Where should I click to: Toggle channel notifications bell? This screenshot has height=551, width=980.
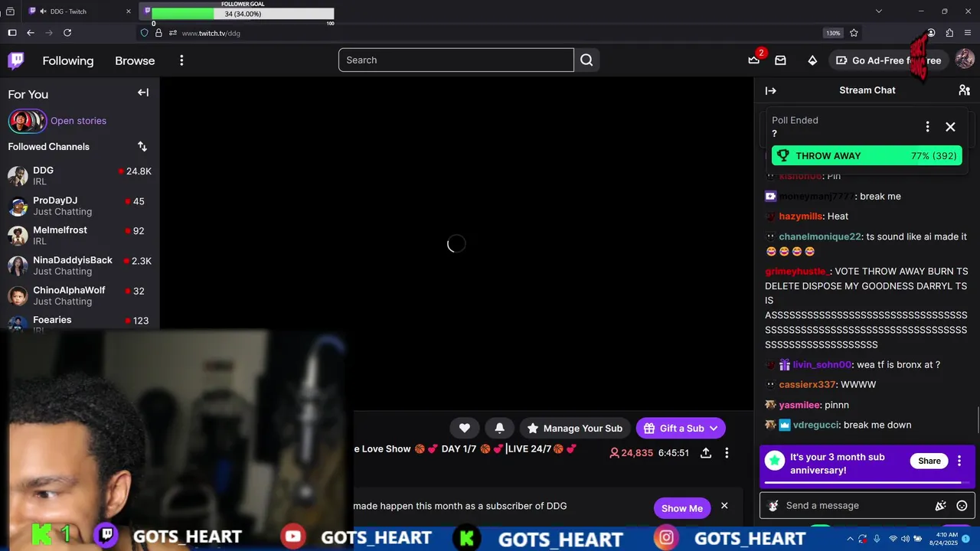[499, 429]
